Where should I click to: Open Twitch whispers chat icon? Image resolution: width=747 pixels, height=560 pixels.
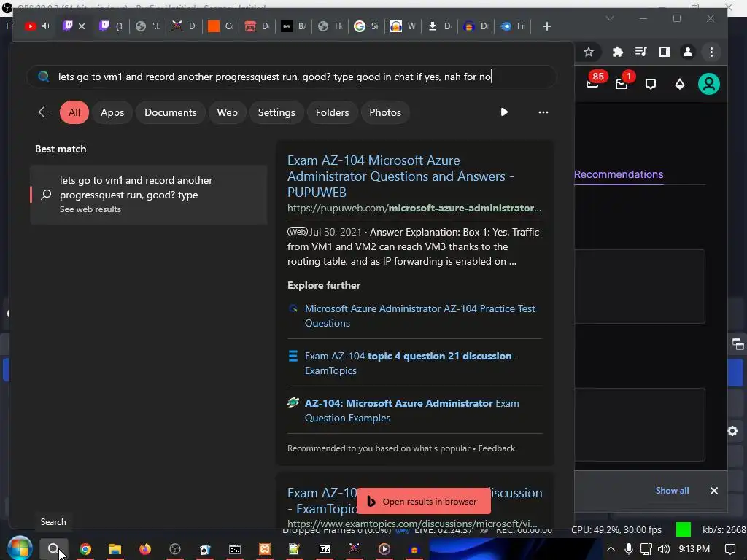(650, 85)
